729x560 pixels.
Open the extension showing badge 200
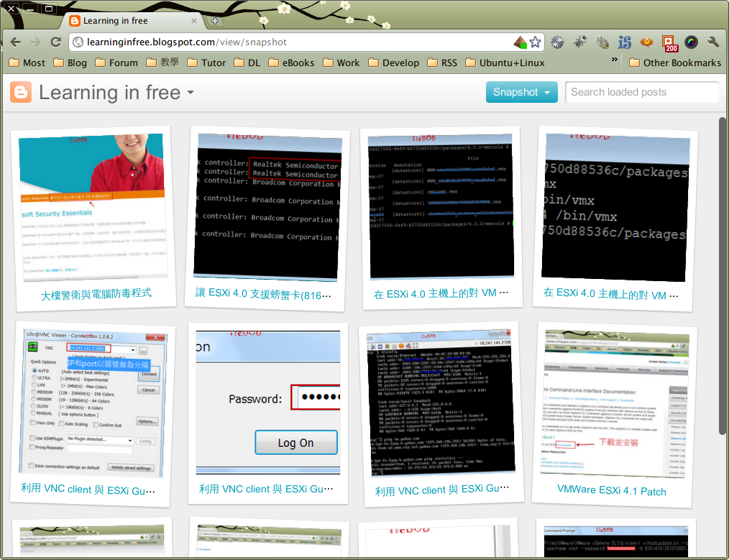pos(669,43)
